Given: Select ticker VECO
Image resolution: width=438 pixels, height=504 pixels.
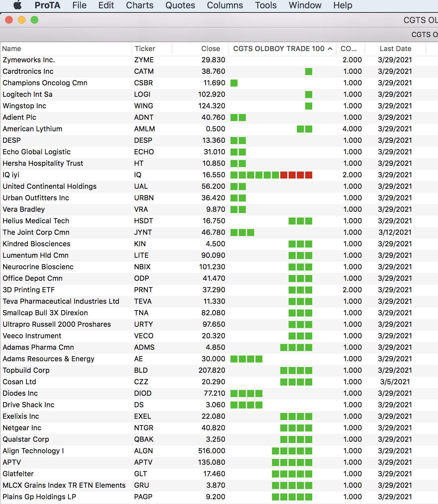Looking at the screenshot, I should coord(144,336).
